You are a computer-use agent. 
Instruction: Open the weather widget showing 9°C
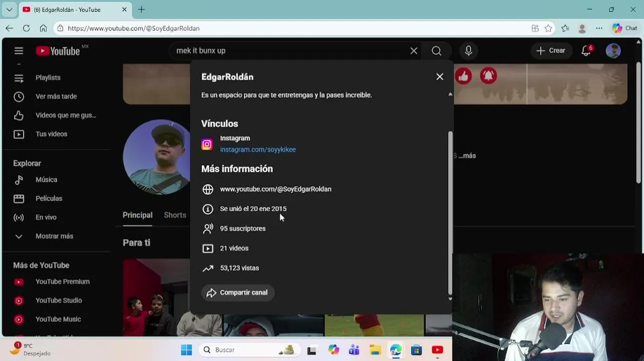pos(30,349)
